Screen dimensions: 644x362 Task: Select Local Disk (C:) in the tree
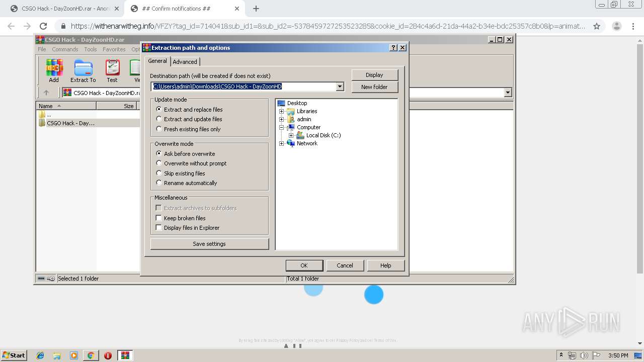pyautogui.click(x=324, y=135)
